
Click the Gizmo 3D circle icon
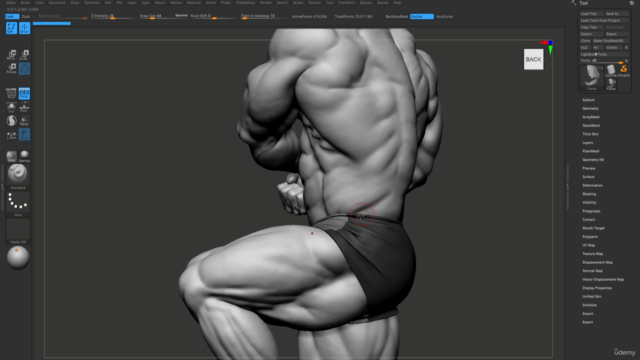click(24, 69)
